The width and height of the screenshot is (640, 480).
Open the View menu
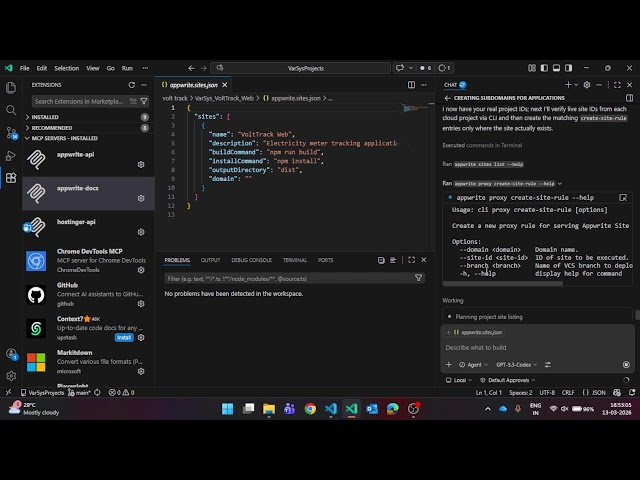(93, 68)
